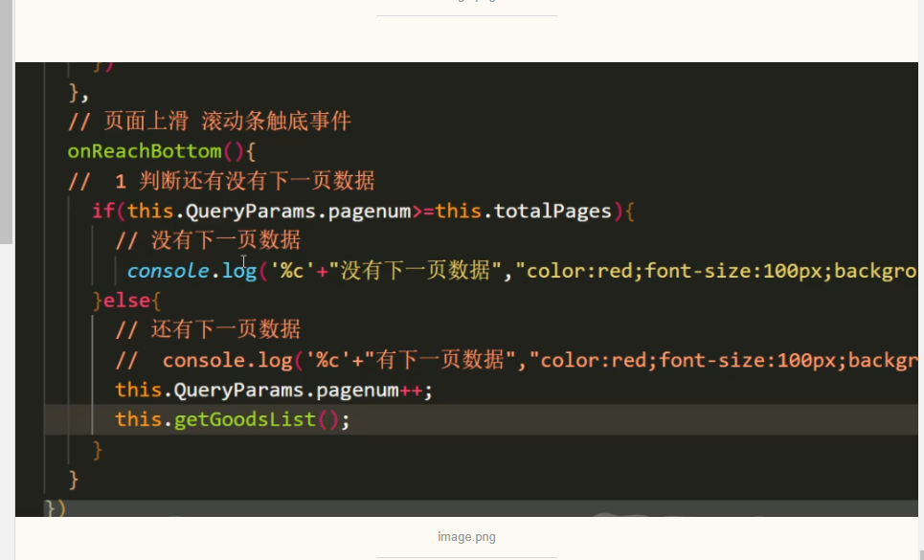The width and height of the screenshot is (924, 560).
Task: Click the comment '没有下一页数据'
Action: [208, 240]
